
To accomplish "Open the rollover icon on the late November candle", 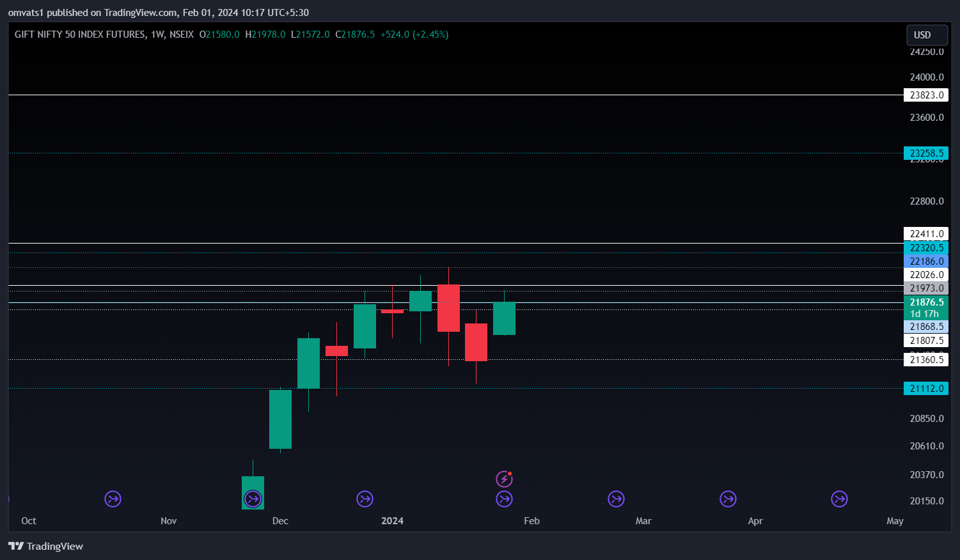I will click(x=253, y=499).
